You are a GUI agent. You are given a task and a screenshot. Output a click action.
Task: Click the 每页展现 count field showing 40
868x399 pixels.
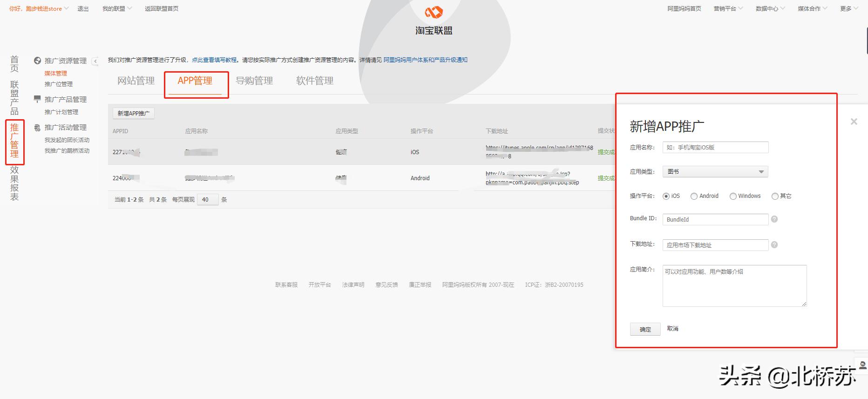208,199
